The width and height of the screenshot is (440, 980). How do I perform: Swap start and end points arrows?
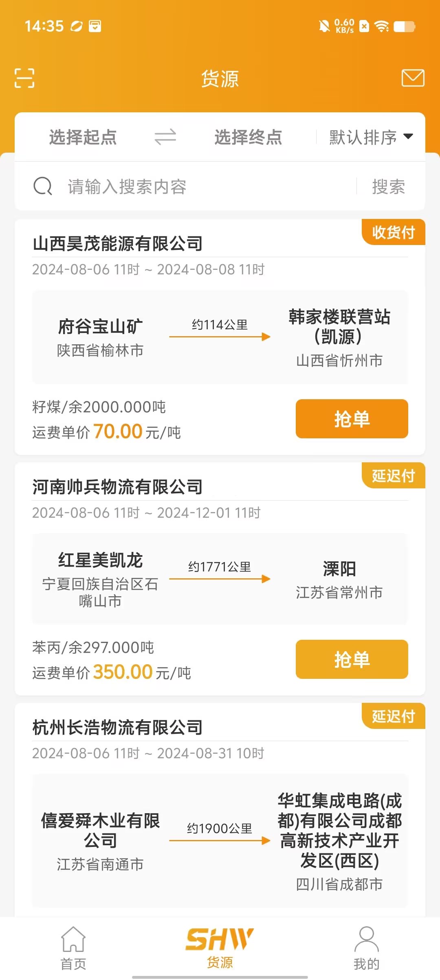pos(165,137)
